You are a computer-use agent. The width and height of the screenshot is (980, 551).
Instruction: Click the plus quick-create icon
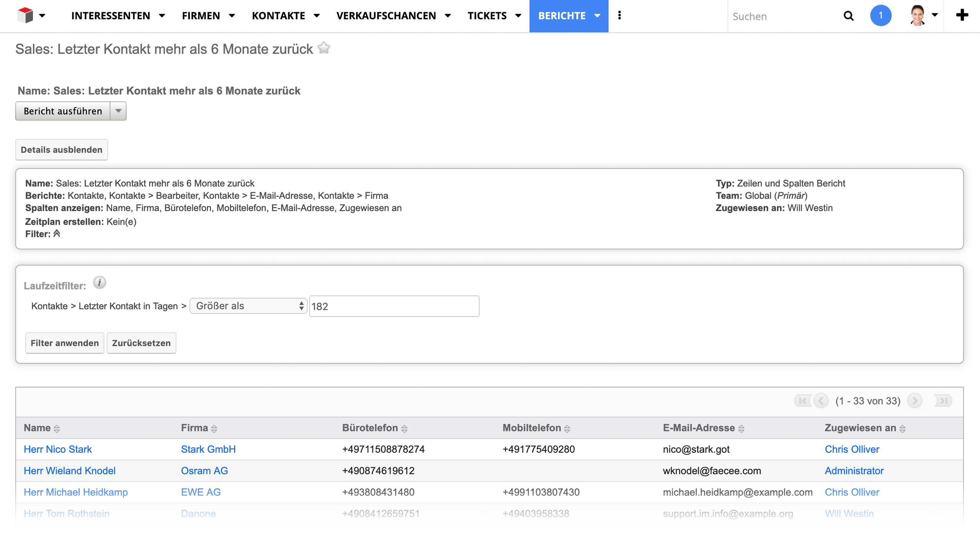(x=962, y=16)
